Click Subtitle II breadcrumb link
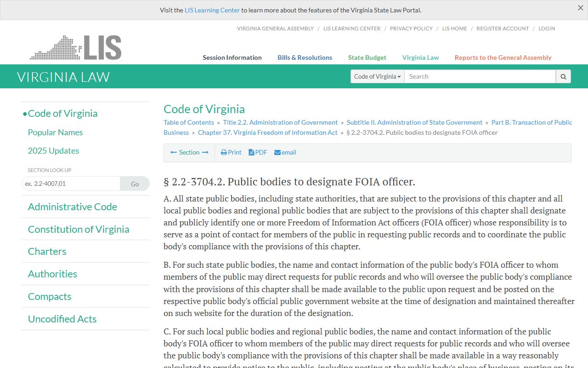 [x=414, y=122]
